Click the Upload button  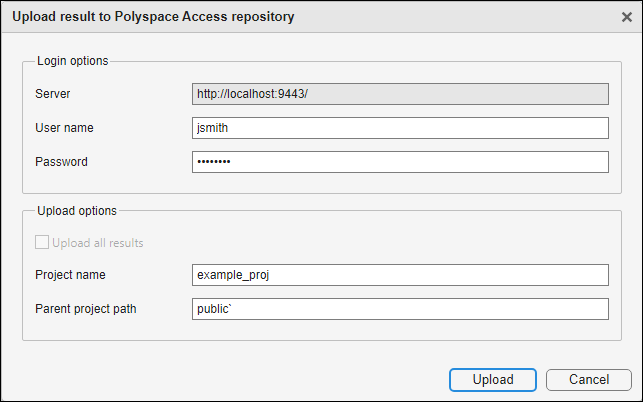click(493, 380)
